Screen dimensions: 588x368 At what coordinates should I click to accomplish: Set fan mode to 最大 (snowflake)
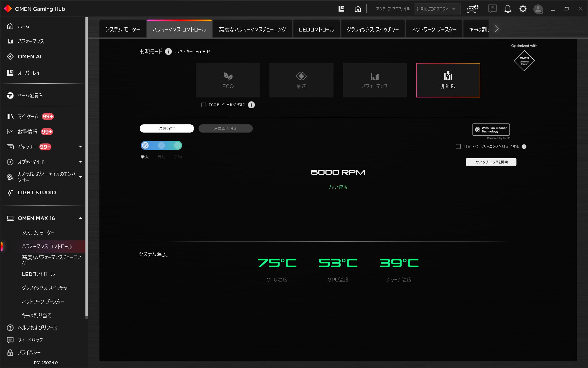coord(145,146)
